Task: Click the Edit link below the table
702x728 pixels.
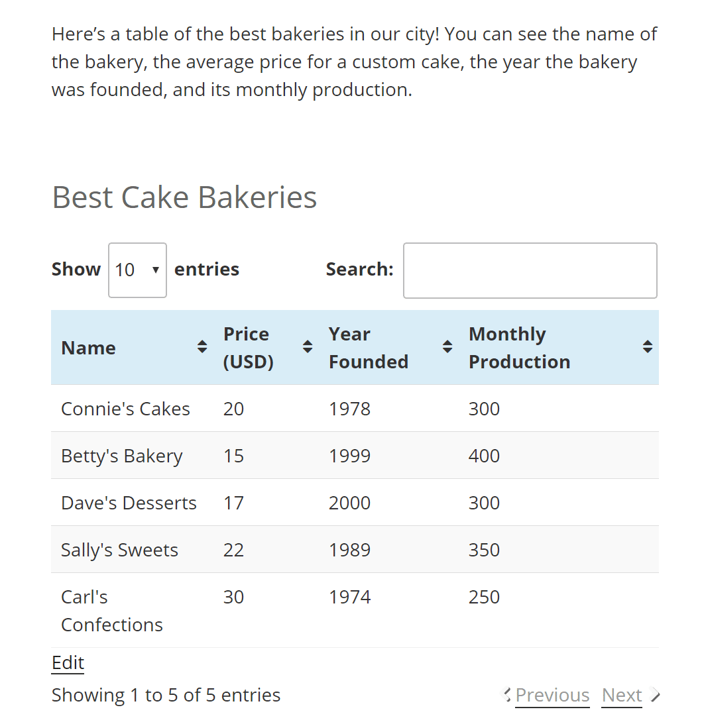Action: pos(67,662)
